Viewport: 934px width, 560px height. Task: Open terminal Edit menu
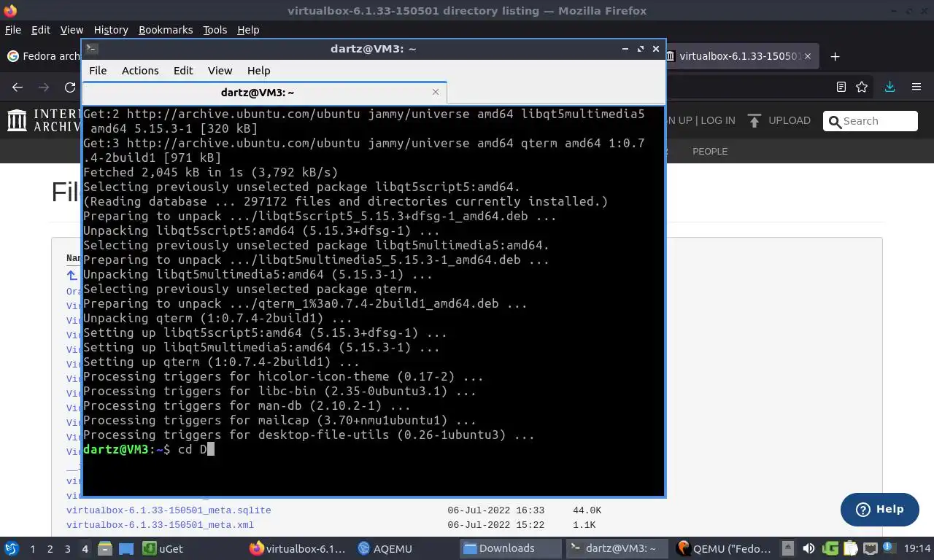click(x=183, y=71)
